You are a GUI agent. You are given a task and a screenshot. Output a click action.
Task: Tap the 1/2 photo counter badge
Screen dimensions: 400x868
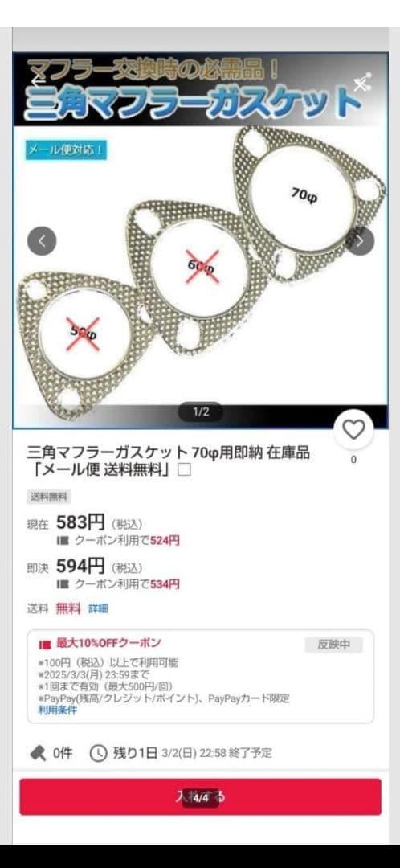(200, 411)
